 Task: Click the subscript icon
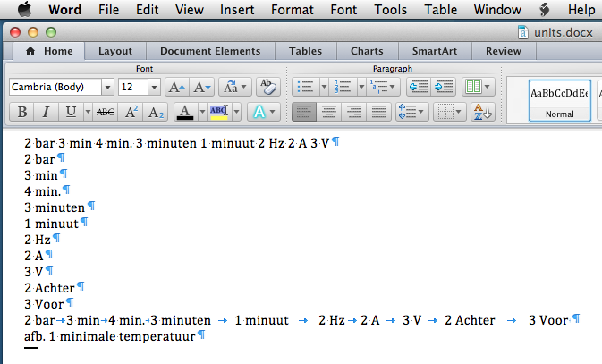156,112
